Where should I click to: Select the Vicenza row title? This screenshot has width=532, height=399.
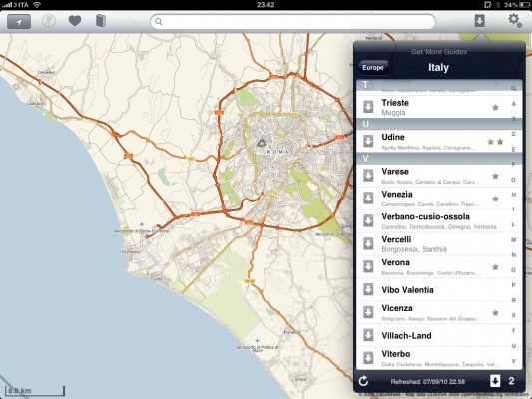pyautogui.click(x=397, y=308)
